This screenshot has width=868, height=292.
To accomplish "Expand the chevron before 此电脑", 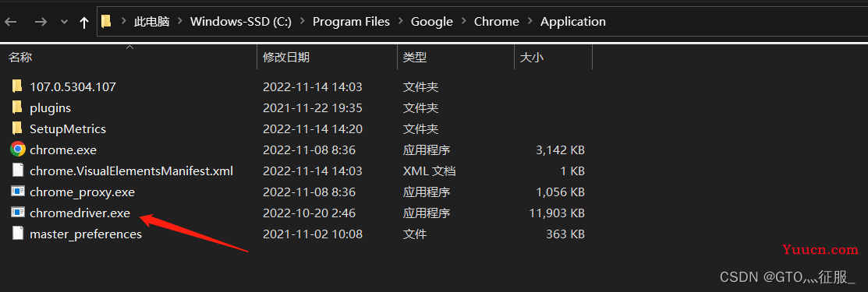I will click(123, 22).
